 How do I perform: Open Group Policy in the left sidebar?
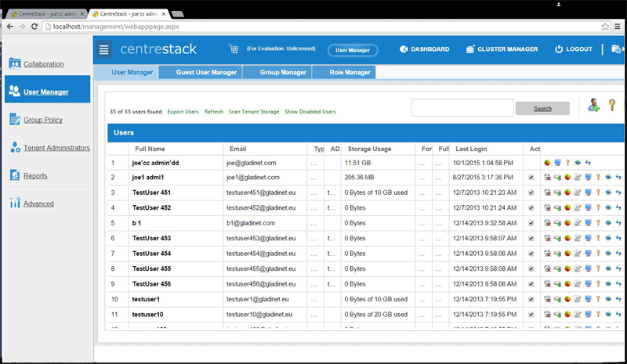(43, 120)
